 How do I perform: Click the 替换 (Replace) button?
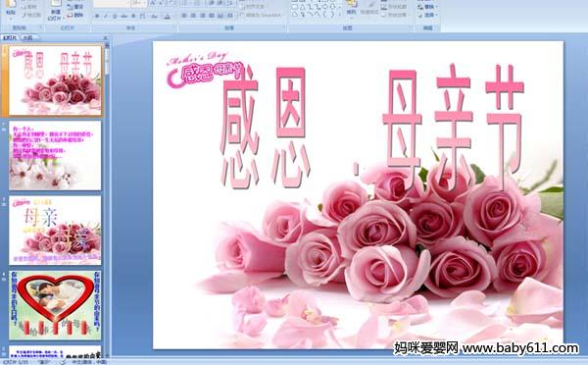[x=426, y=7]
